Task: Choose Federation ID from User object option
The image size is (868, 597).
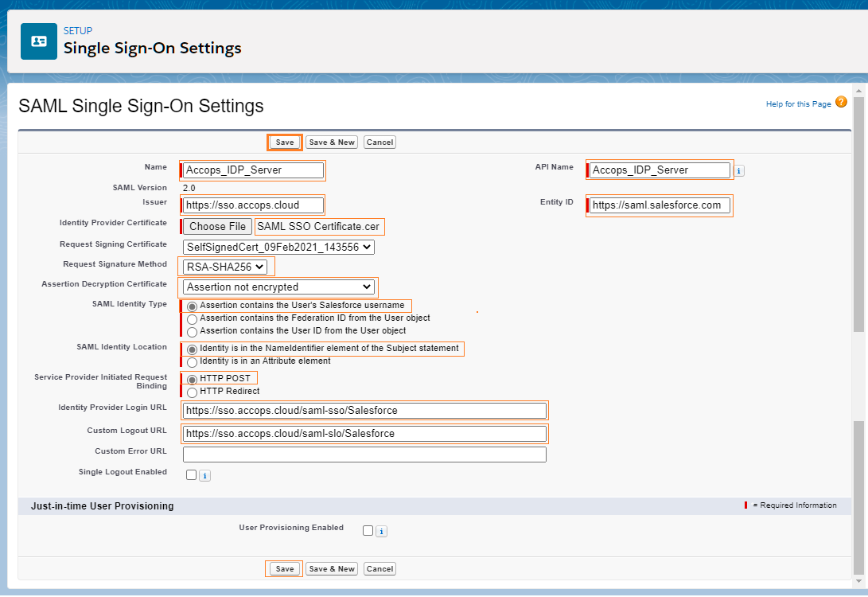Action: coord(192,319)
